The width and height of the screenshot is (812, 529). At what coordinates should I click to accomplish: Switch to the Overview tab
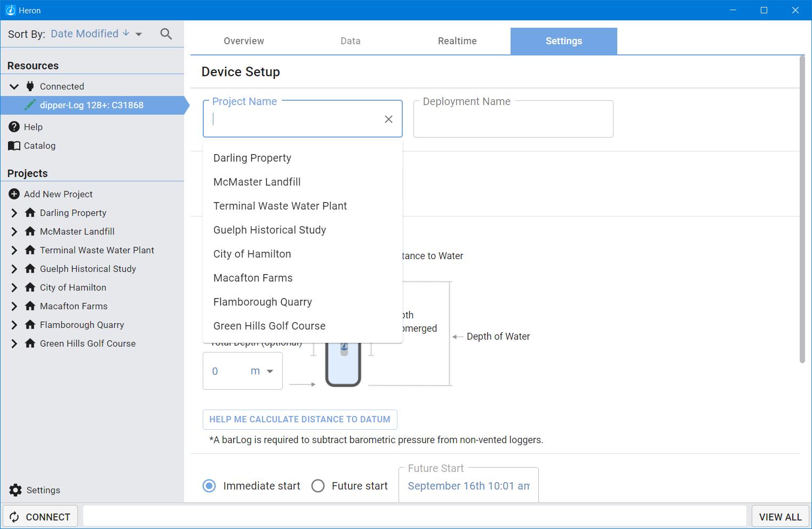(x=244, y=41)
